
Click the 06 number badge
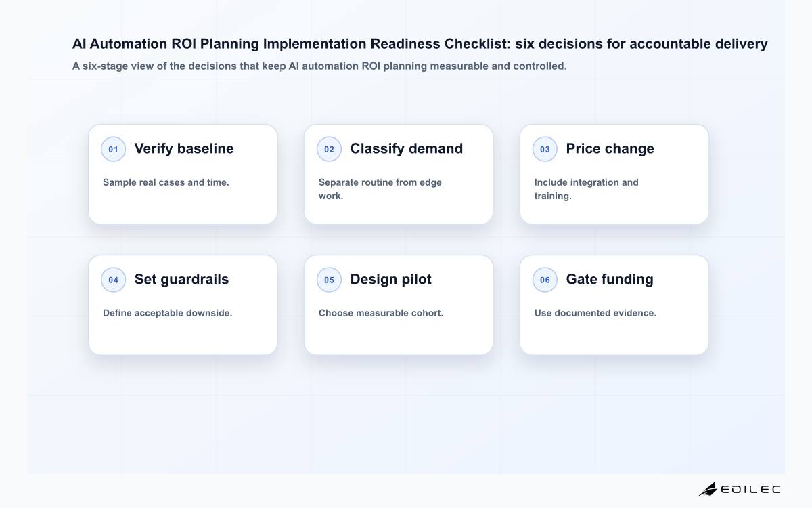pyautogui.click(x=545, y=280)
